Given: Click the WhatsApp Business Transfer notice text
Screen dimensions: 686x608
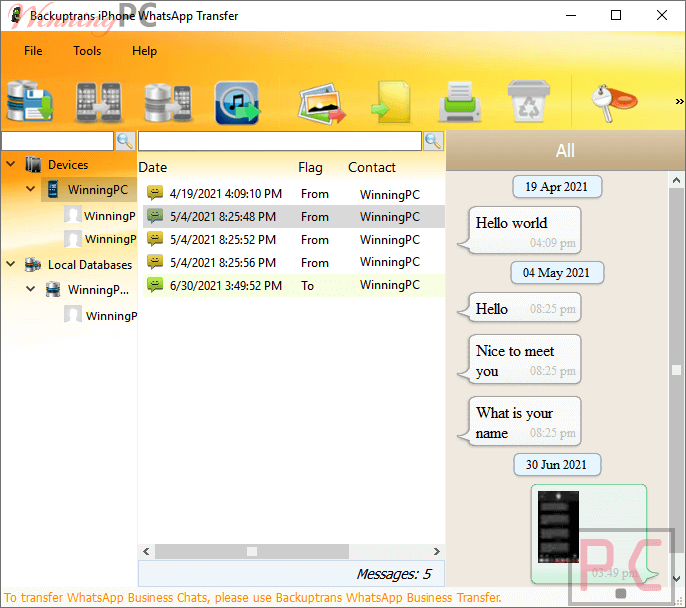Looking at the screenshot, I should click(x=253, y=598).
